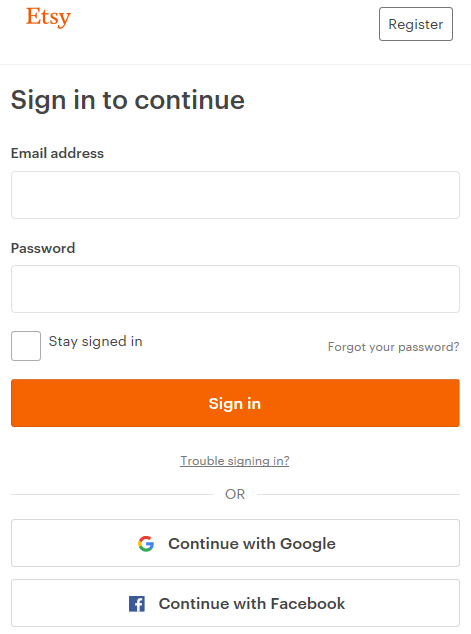Screen dimensions: 471x634
Task: Tick the Stay signed in checkbox
Action: coord(26,346)
